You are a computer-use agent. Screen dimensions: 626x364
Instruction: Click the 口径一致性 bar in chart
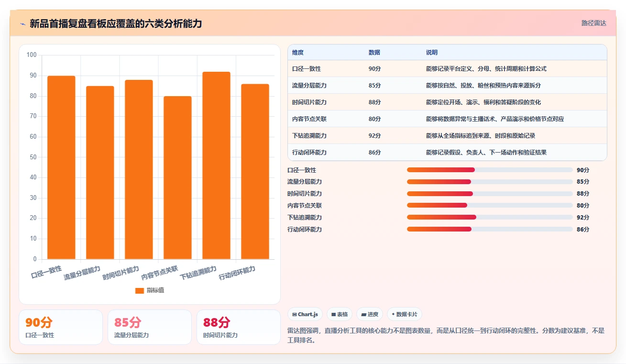pos(61,167)
